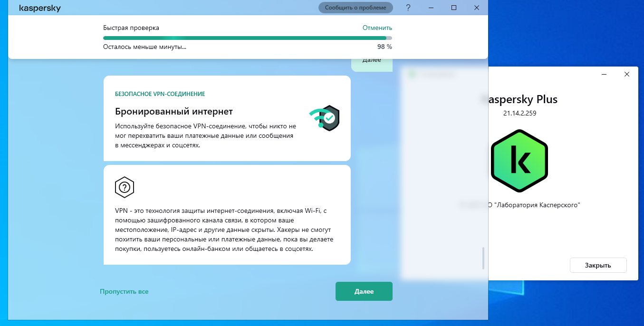Click the green Kaspersky Plus hexagon logo
The image size is (644, 326).
coord(519,161)
